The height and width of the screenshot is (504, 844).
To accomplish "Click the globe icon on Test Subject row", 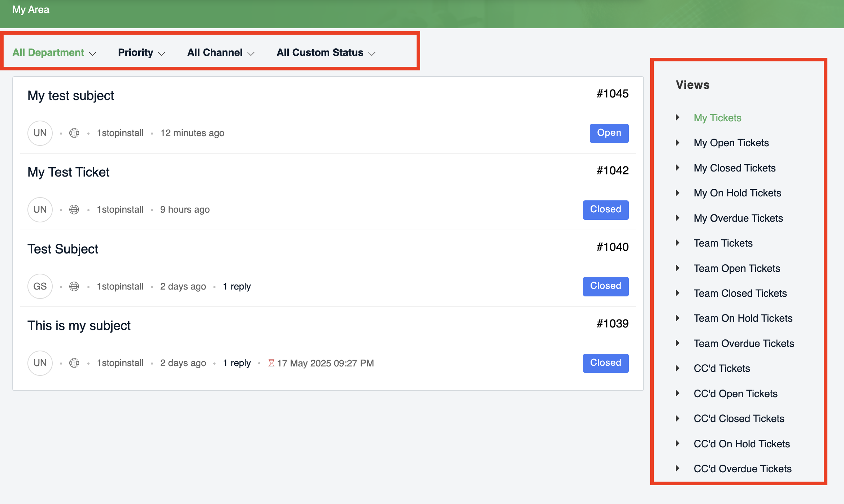I will coord(74,286).
